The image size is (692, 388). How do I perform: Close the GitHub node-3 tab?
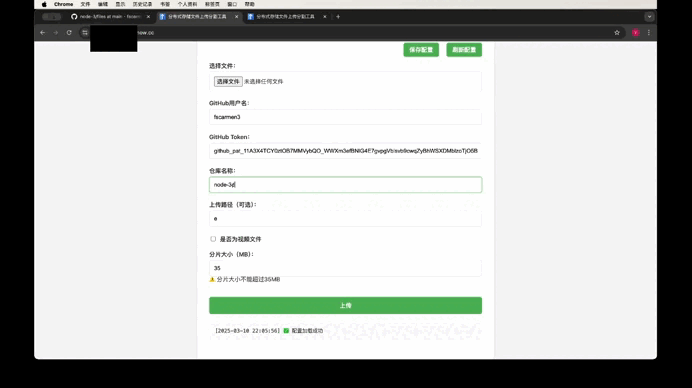pyautogui.click(x=148, y=17)
